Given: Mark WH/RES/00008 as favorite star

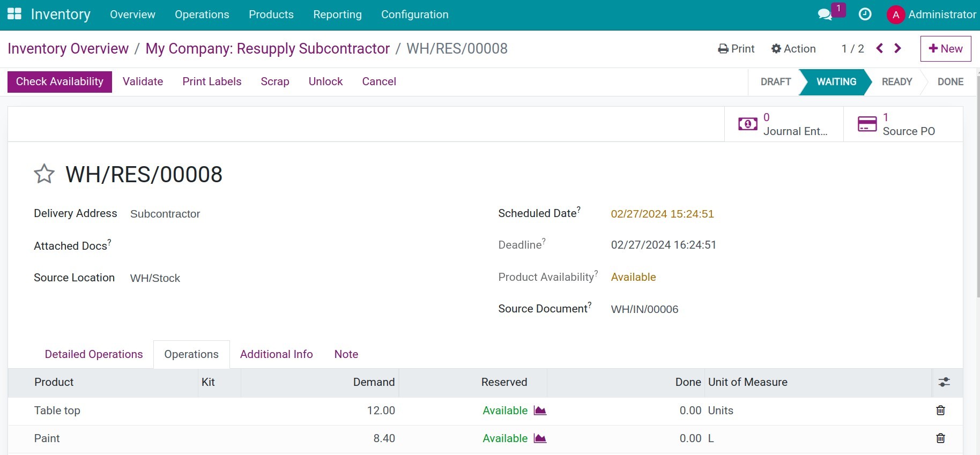Looking at the screenshot, I should click(44, 174).
